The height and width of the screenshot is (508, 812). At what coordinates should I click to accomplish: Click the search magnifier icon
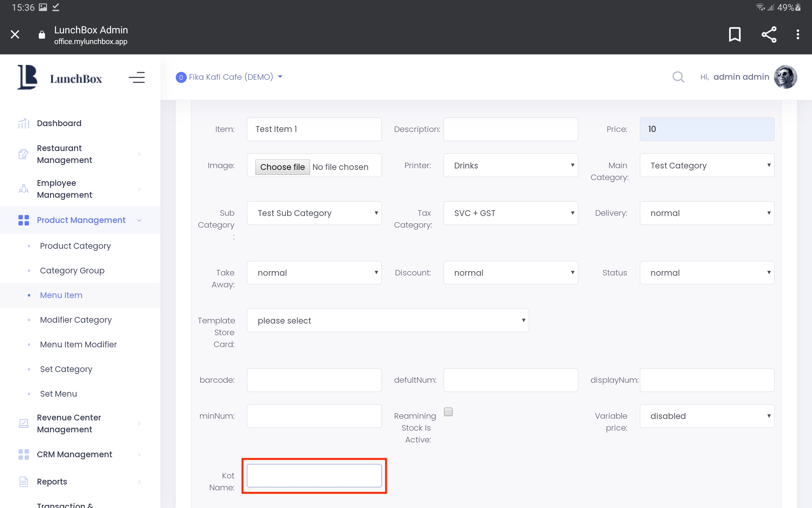point(678,77)
